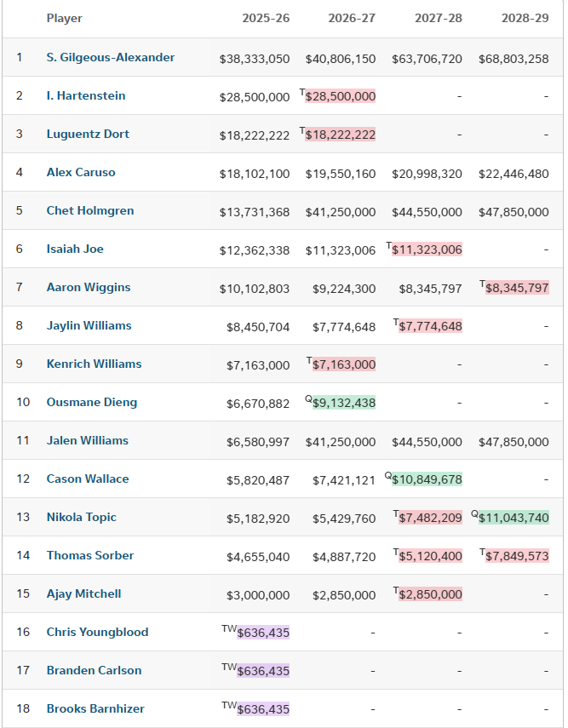Click the Player column header
This screenshot has height=728, width=568.
[x=64, y=19]
